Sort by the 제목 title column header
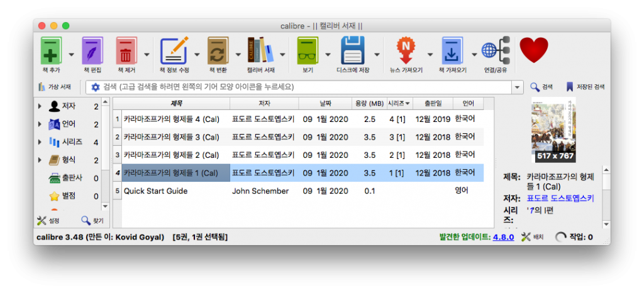Screen dimensions: 644x293 click(x=176, y=103)
